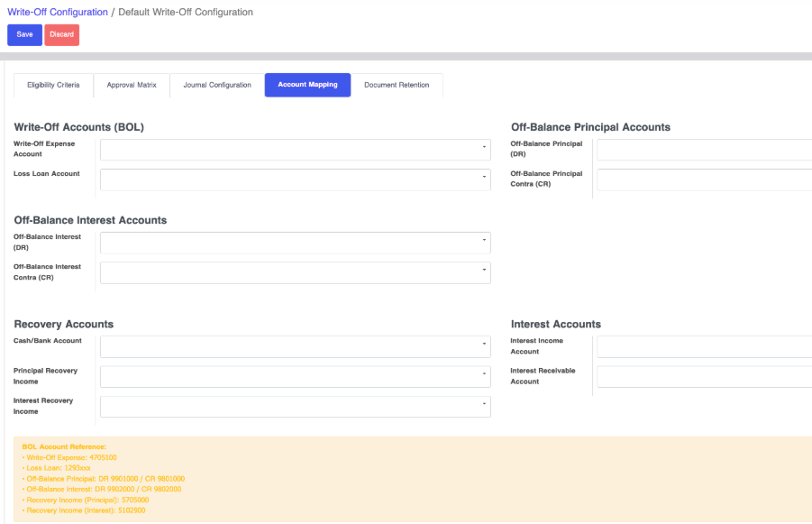Open the Write-Off Configuration breadcrumb link
Viewport: 812px width, 524px height.
coord(58,13)
